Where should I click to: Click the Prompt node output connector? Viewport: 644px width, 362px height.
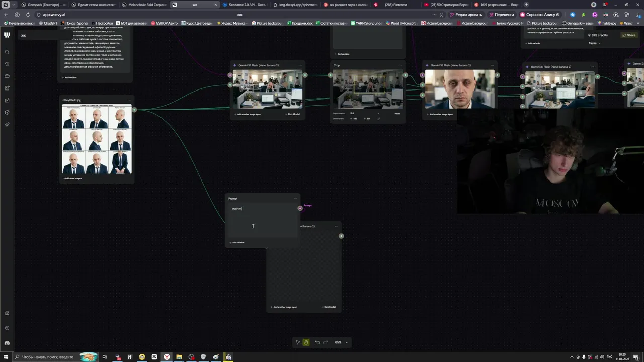(300, 208)
